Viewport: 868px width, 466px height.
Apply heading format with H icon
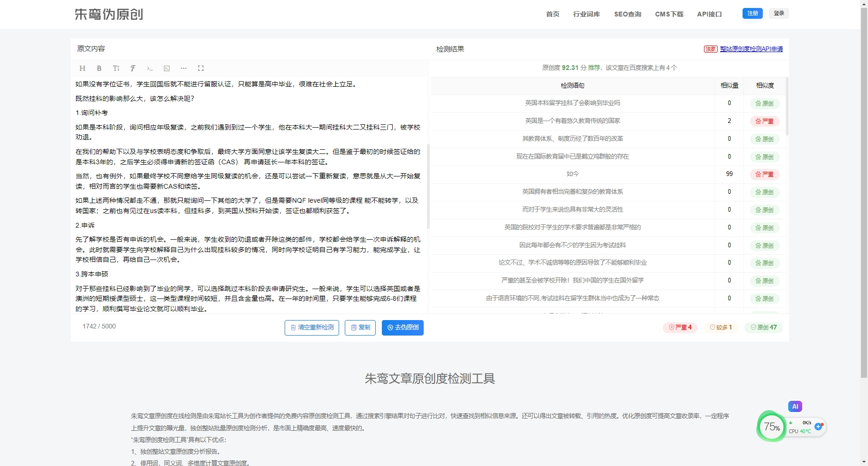(x=82, y=68)
